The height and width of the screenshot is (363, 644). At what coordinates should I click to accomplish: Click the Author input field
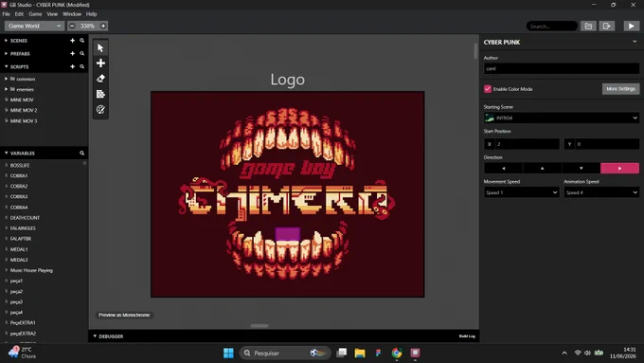click(562, 68)
